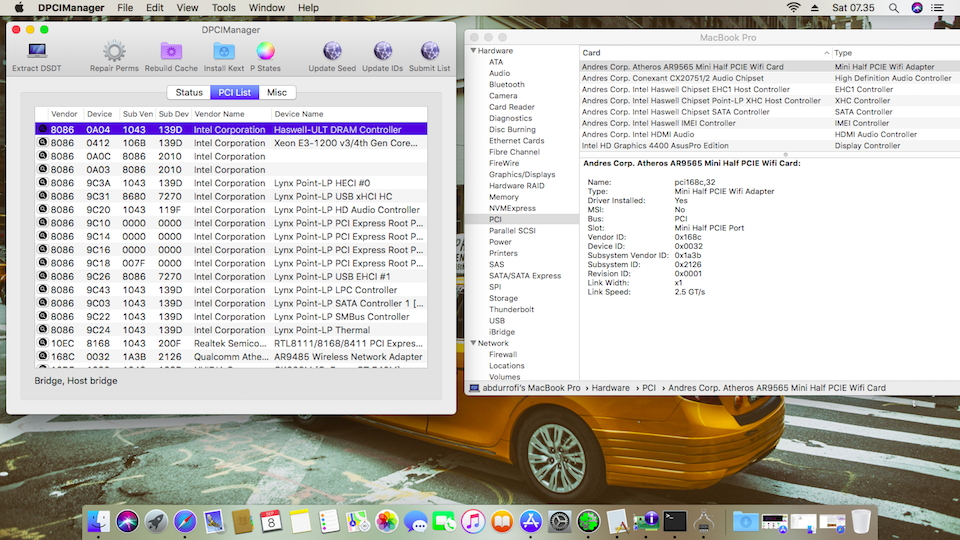This screenshot has width=960, height=540.
Task: Switch to the Status tab
Action: (x=189, y=93)
